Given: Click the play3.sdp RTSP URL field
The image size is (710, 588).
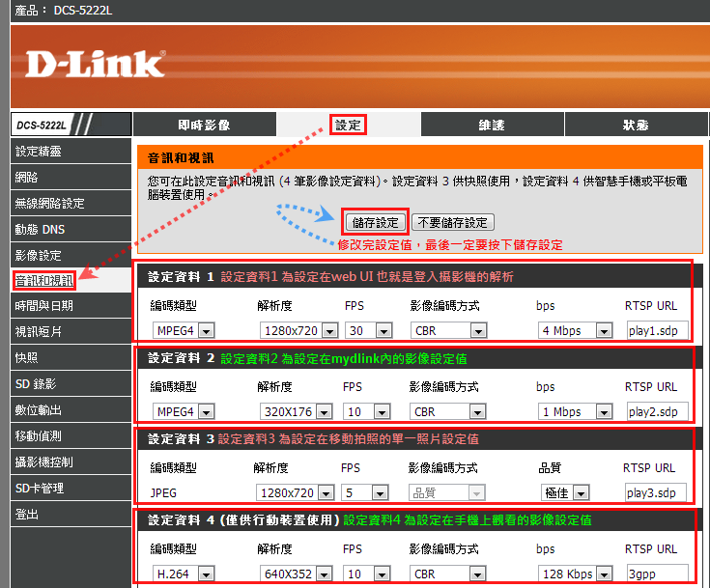Looking at the screenshot, I should point(656,493).
